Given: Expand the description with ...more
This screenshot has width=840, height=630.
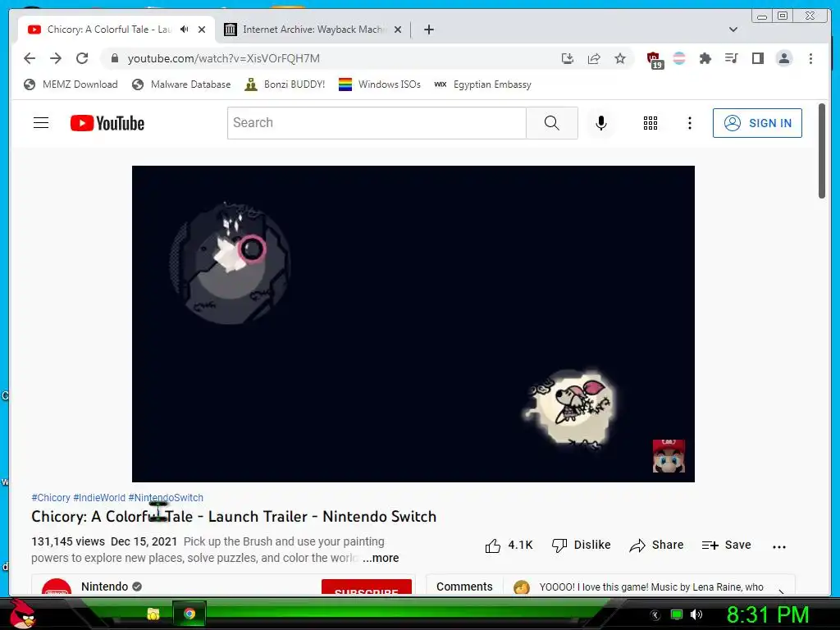Looking at the screenshot, I should point(381,558).
